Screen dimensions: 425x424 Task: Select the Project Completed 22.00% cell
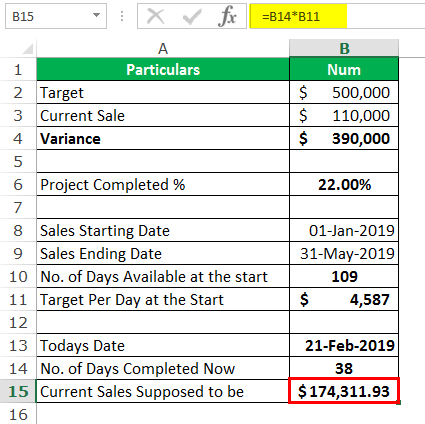344,184
